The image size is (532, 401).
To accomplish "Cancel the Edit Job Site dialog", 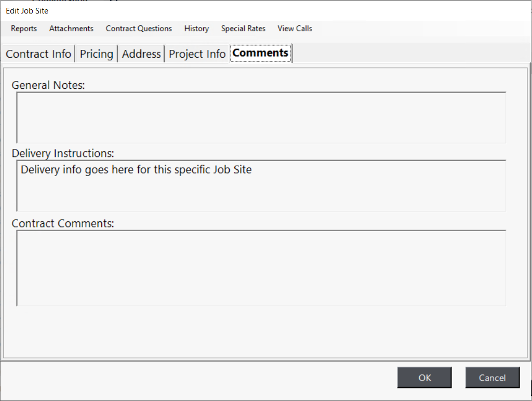I will click(x=492, y=378).
